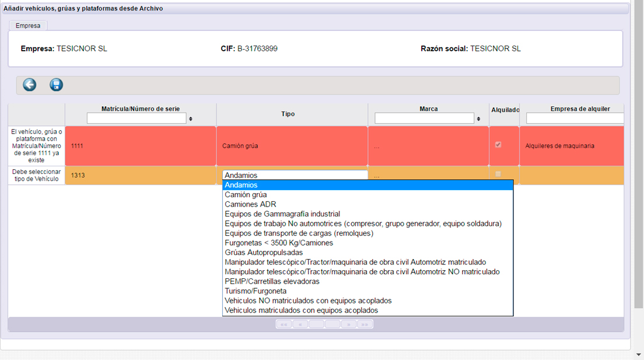Click the Empresa: TESICNOR SL text

[64, 48]
